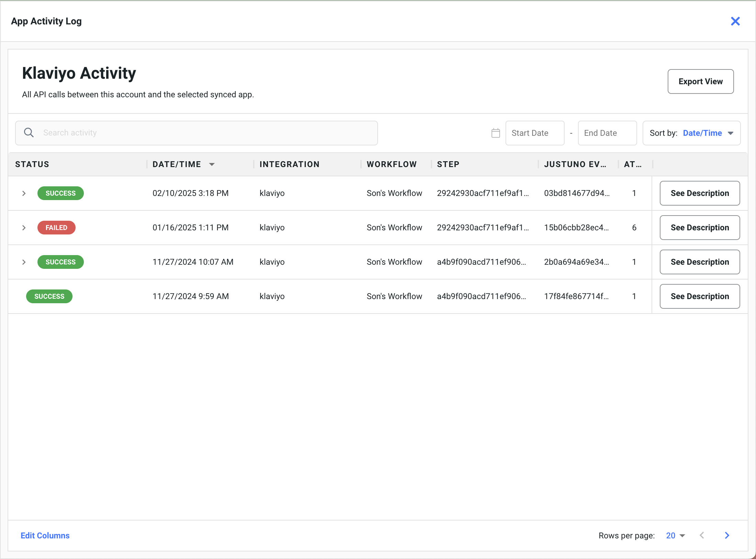Close the App Activity Log dialog
Viewport: 756px width, 559px height.
click(735, 21)
